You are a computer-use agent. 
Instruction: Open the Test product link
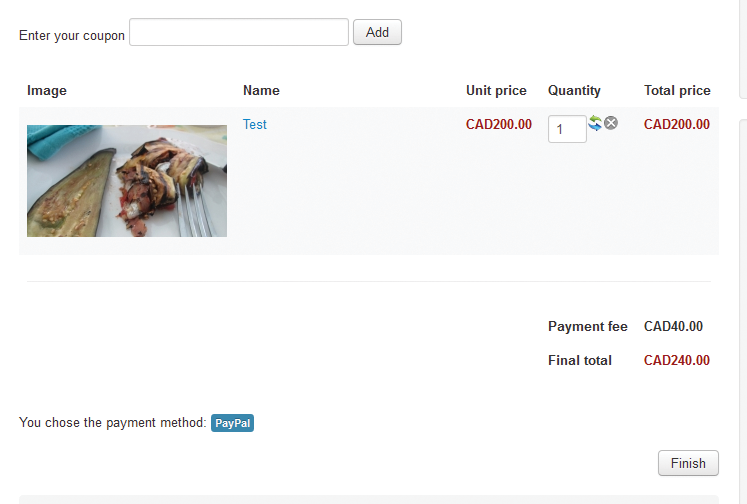(255, 124)
